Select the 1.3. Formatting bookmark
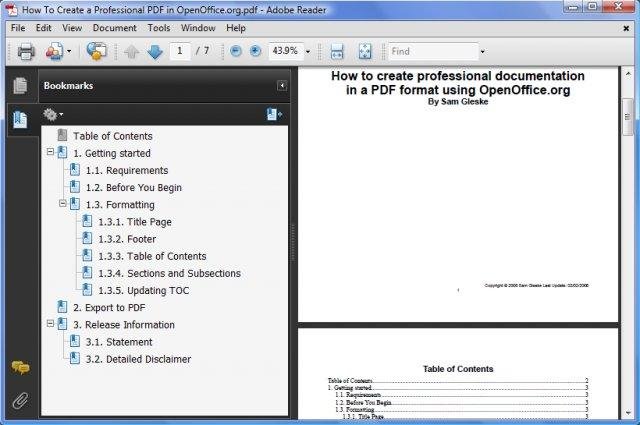 (x=120, y=205)
